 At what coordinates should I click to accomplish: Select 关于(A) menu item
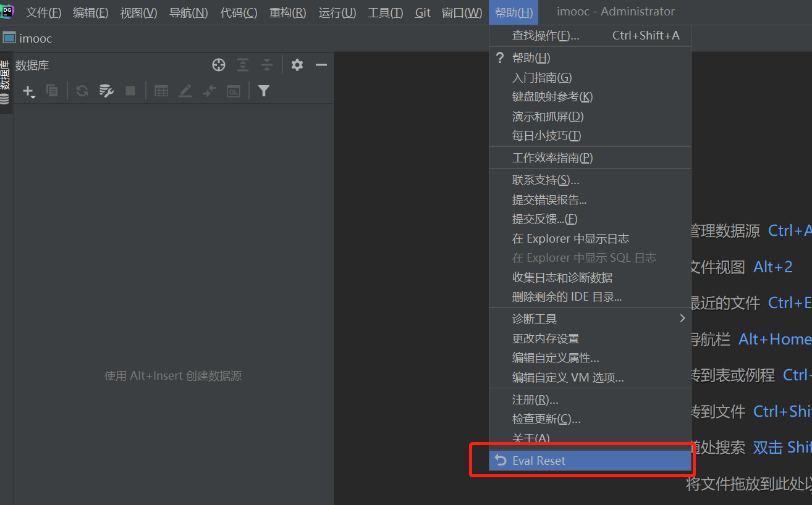pos(590,438)
